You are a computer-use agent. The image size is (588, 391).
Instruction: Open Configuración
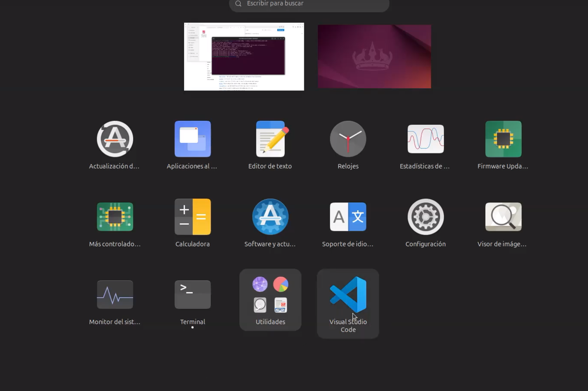pos(425,216)
